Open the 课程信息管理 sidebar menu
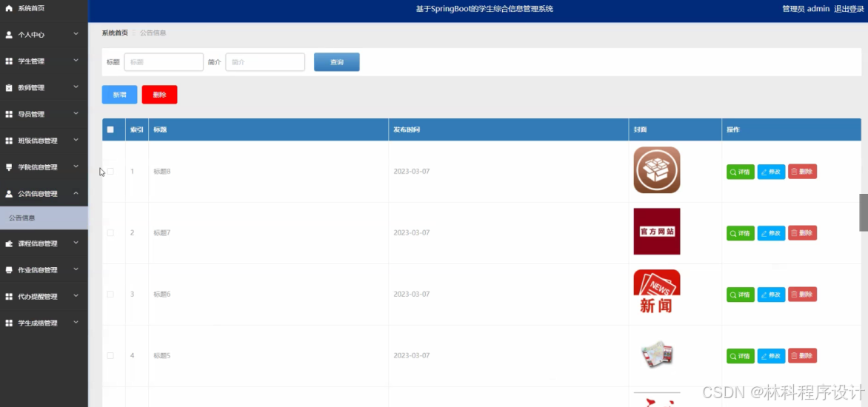Viewport: 868px width, 407px height. [x=44, y=244]
